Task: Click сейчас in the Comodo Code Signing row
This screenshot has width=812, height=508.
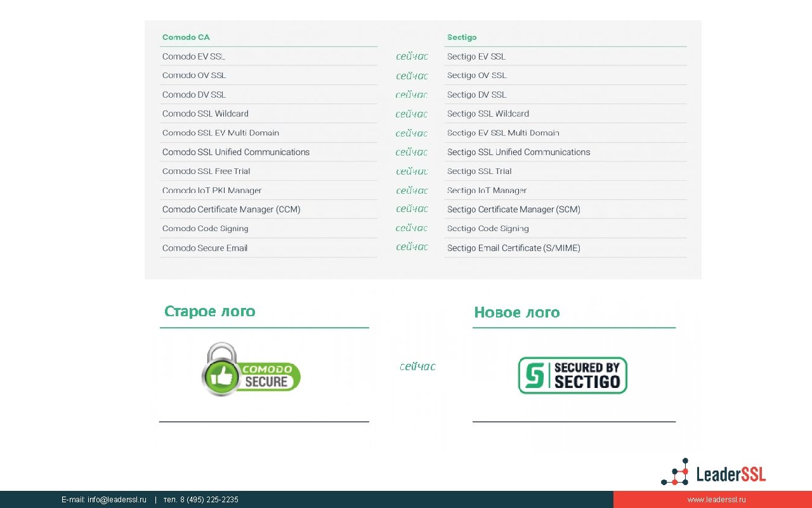Action: 412,228
